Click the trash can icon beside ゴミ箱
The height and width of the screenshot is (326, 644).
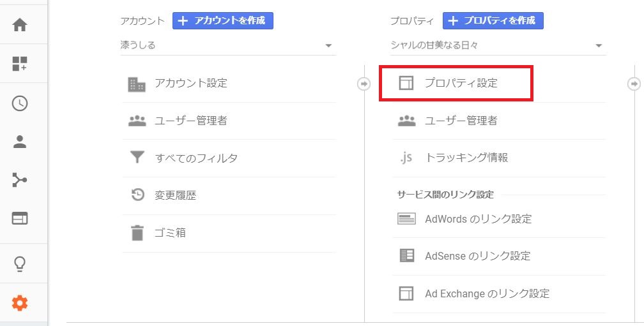tap(137, 232)
